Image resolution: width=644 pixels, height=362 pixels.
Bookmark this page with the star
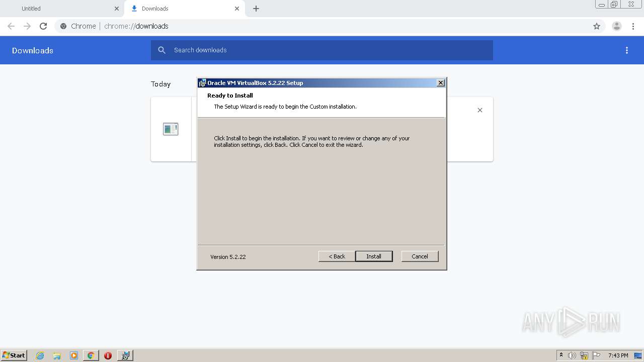pos(597,26)
